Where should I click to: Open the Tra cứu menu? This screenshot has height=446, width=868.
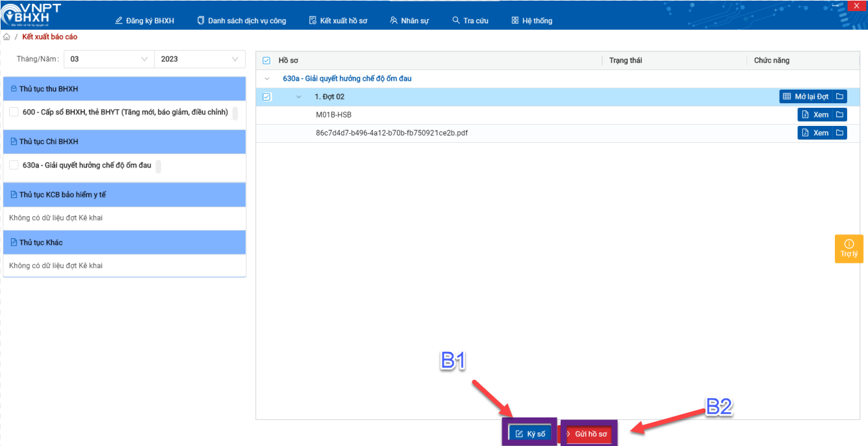[470, 21]
